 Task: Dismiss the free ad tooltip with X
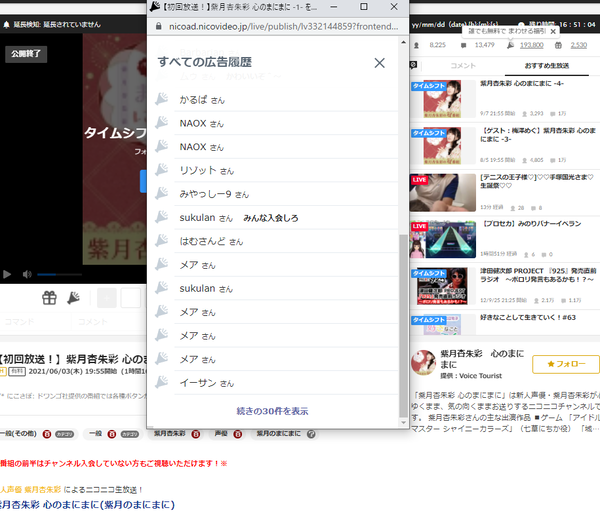[x=553, y=32]
